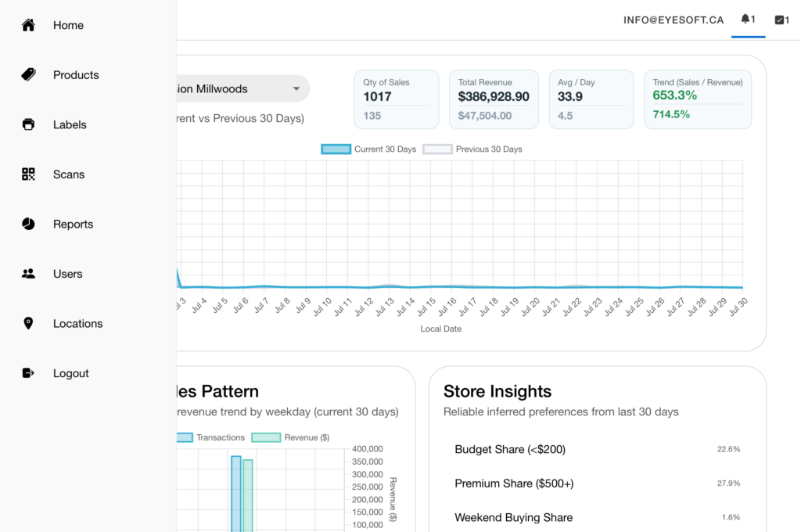This screenshot has width=801, height=532.
Task: Click the Total Revenue stat card
Action: (x=494, y=99)
